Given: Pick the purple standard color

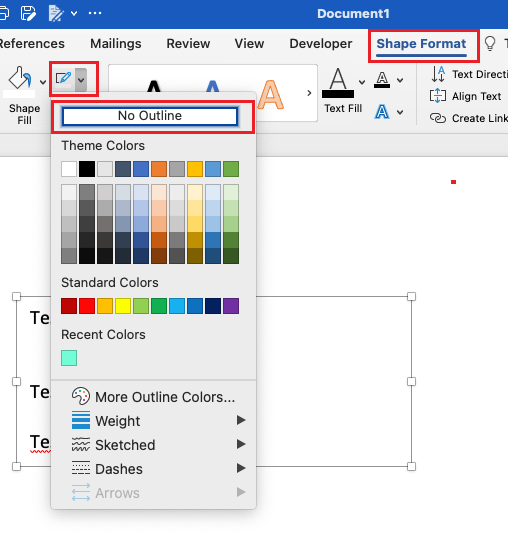Looking at the screenshot, I should [231, 306].
